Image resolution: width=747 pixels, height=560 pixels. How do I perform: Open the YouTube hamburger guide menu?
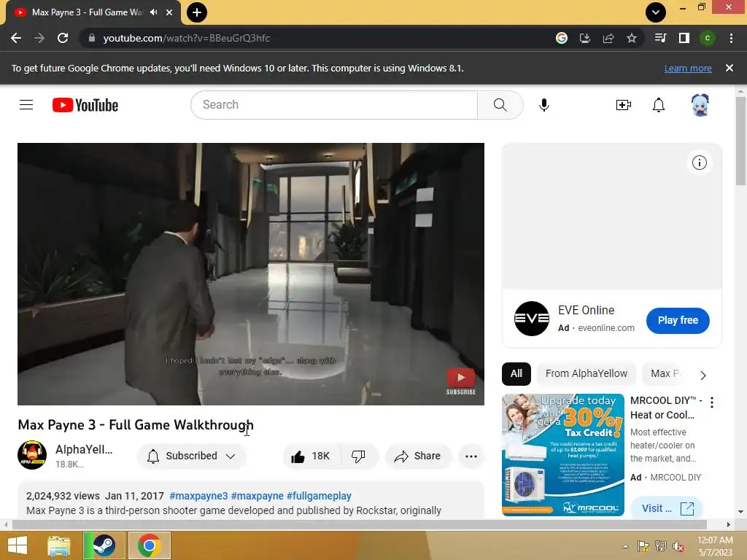(26, 105)
